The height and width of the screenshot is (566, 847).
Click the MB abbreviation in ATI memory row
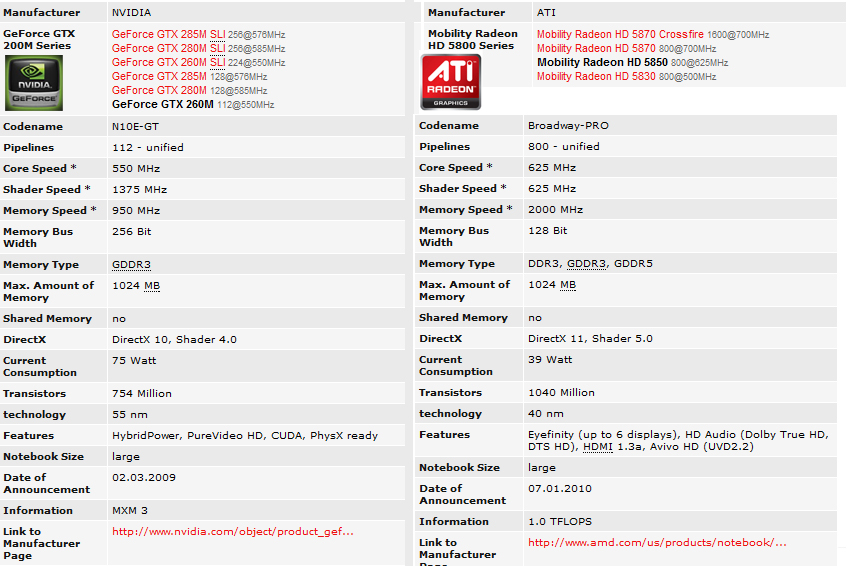click(568, 285)
